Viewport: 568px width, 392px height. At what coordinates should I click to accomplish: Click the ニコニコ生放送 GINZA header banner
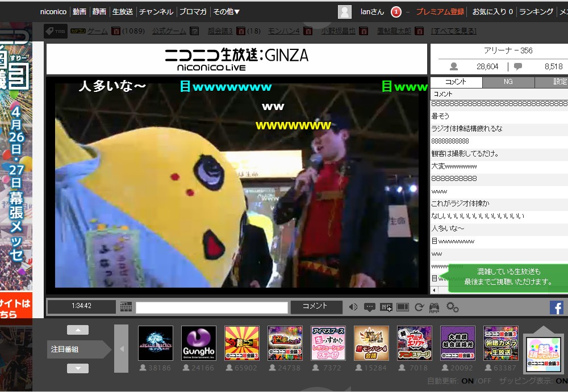pos(237,59)
